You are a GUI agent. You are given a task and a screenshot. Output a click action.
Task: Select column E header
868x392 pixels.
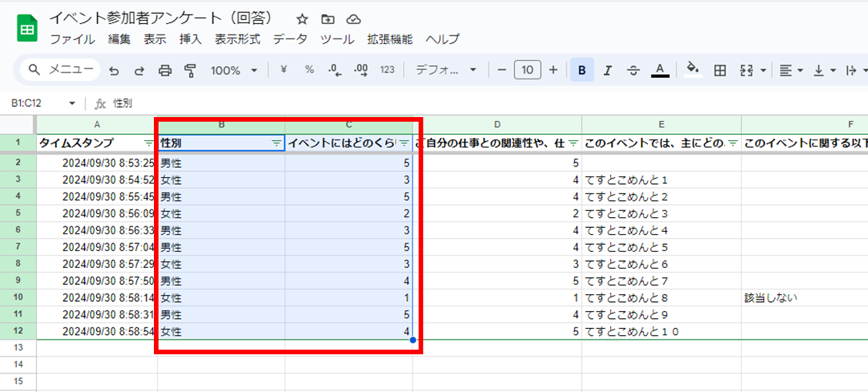click(x=662, y=125)
